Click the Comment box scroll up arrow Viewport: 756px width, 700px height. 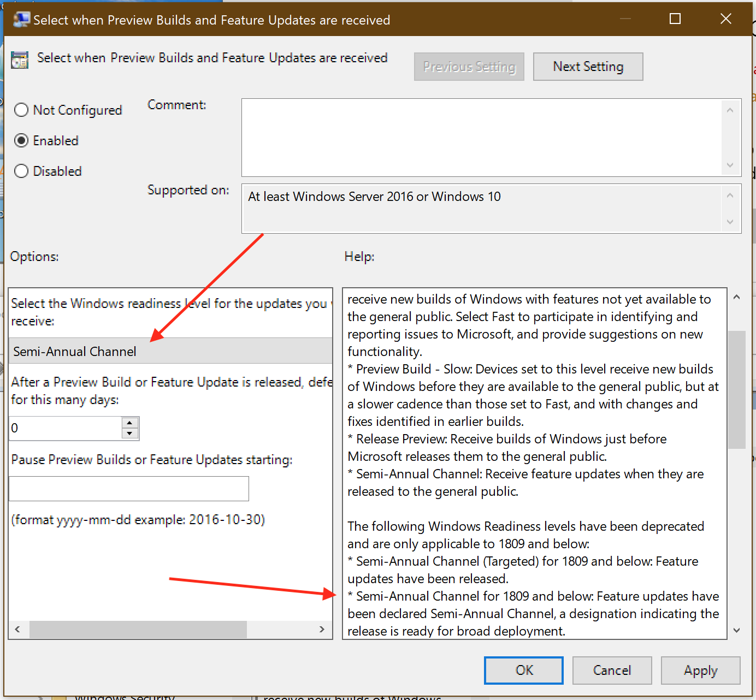point(730,110)
